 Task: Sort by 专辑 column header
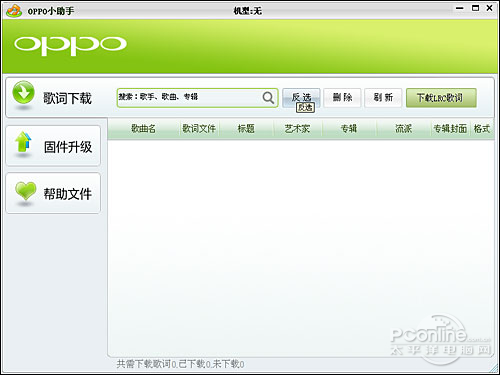(x=349, y=129)
